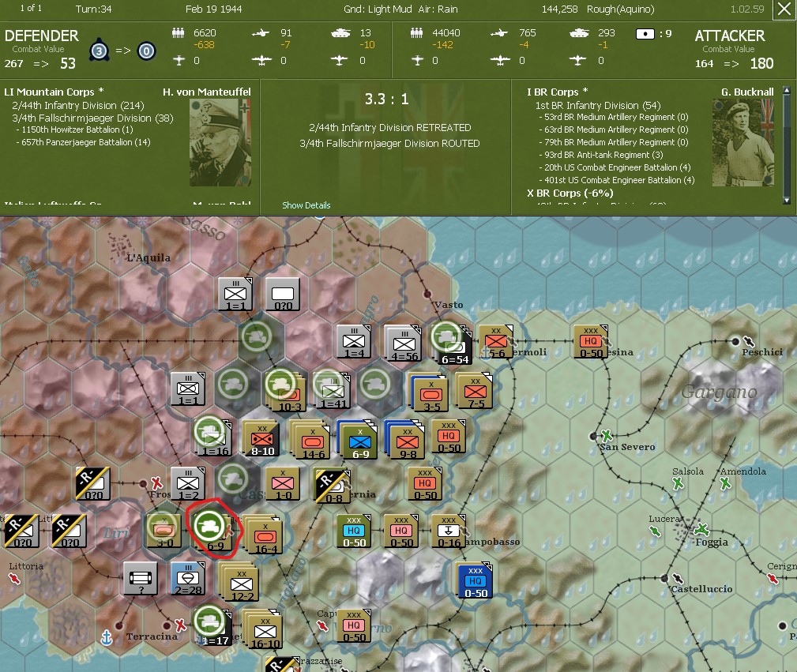The image size is (797, 672).
Task: Select the German railroad unit with question mark
Action: click(141, 579)
